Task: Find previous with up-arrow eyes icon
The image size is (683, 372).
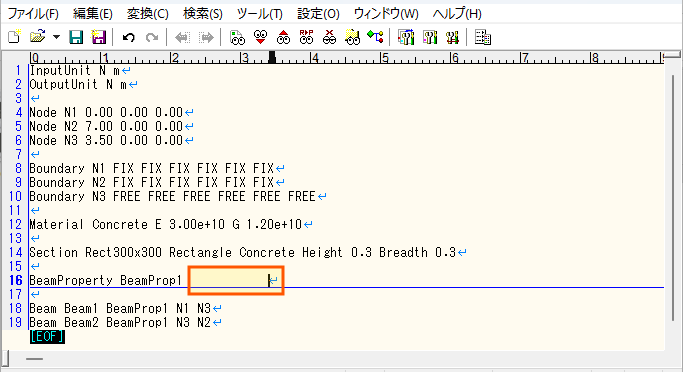Action: click(x=283, y=37)
